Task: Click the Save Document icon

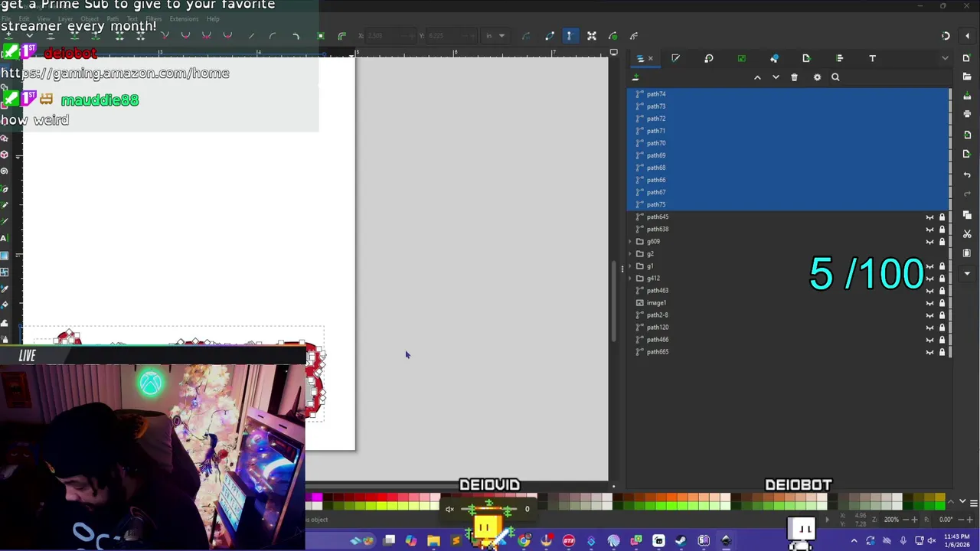Action: pos(967,94)
